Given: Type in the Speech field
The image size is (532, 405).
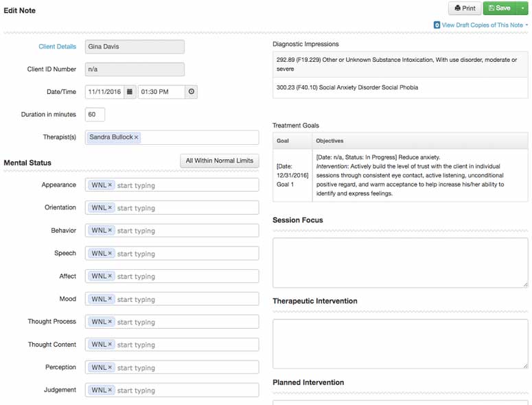Looking at the screenshot, I should pos(185,253).
